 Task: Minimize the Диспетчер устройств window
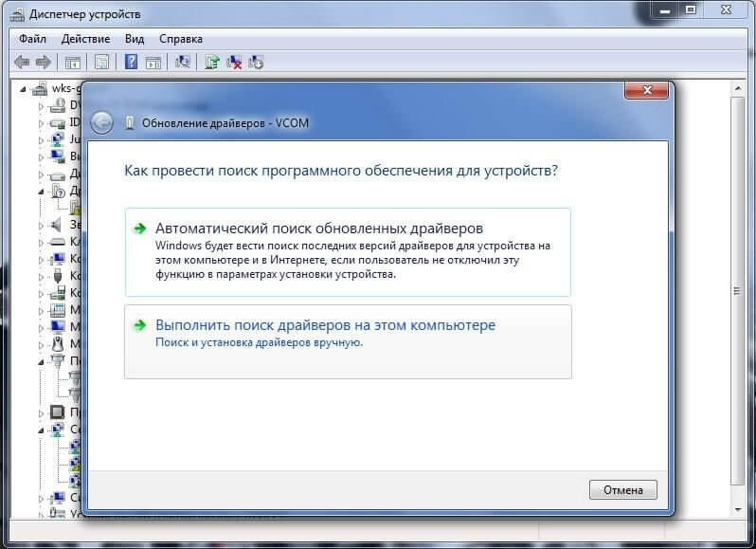(665, 10)
